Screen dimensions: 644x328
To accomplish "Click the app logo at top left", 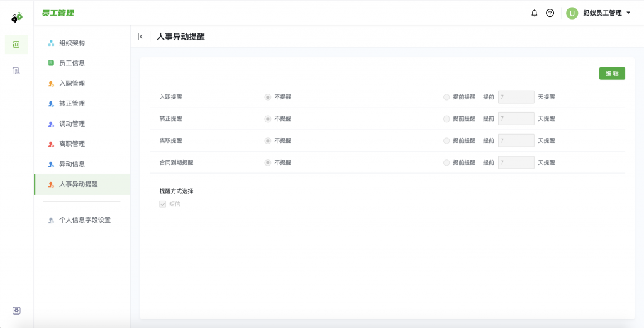I will (x=17, y=18).
